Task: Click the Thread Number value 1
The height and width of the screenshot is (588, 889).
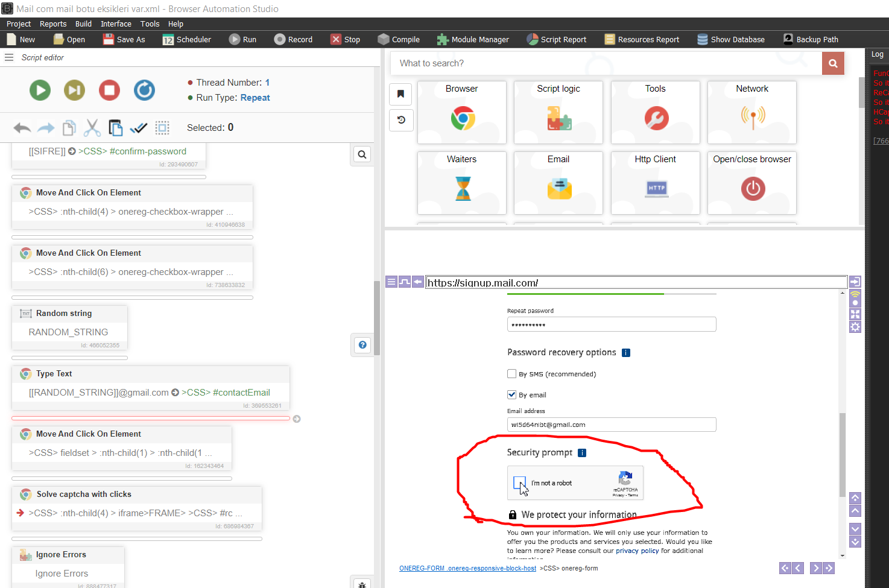Action: (x=267, y=83)
